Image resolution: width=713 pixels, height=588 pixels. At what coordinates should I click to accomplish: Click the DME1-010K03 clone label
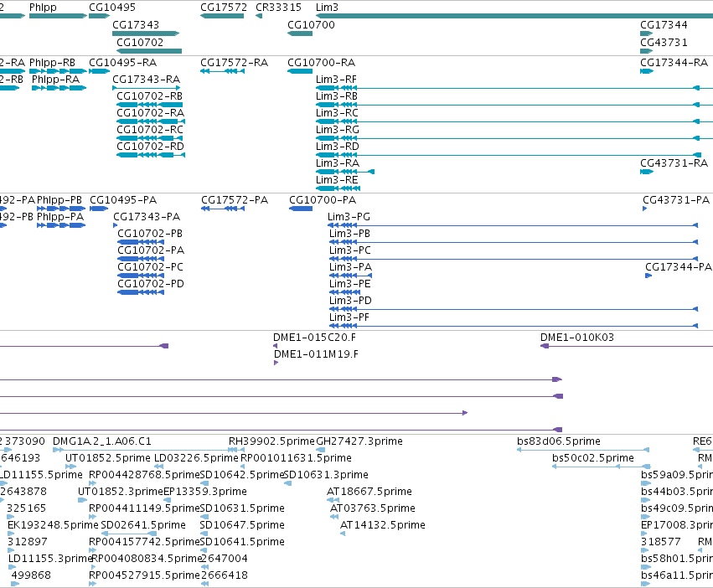tap(577, 338)
